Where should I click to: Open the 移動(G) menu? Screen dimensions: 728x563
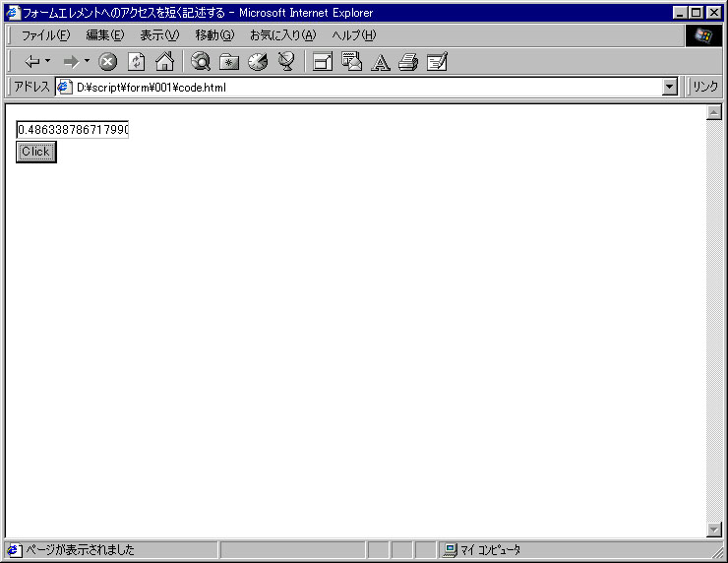215,35
